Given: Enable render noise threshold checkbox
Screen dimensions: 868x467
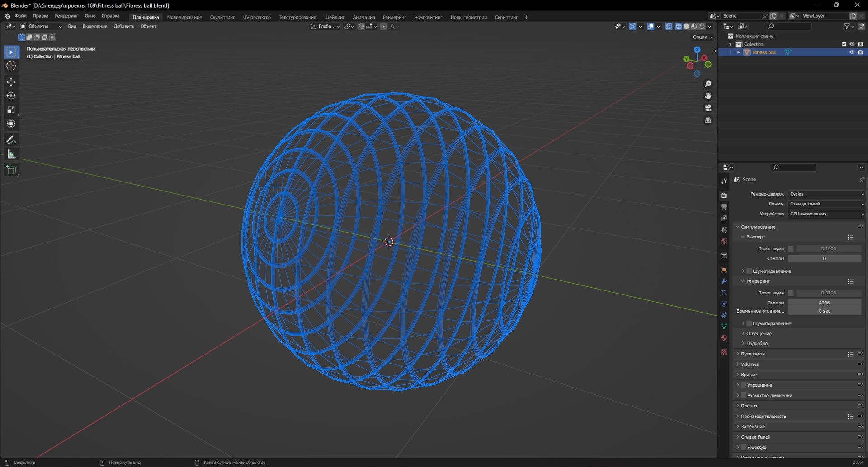Looking at the screenshot, I should pos(791,293).
